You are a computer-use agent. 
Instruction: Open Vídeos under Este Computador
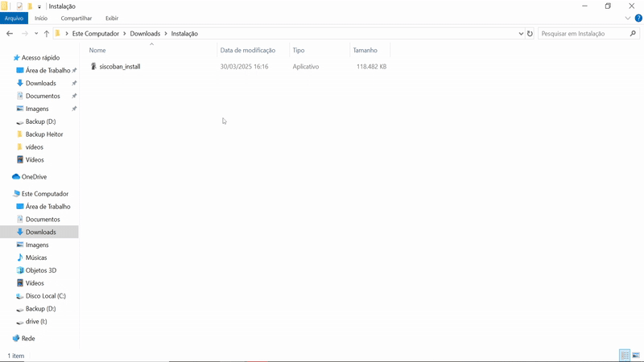(35, 283)
